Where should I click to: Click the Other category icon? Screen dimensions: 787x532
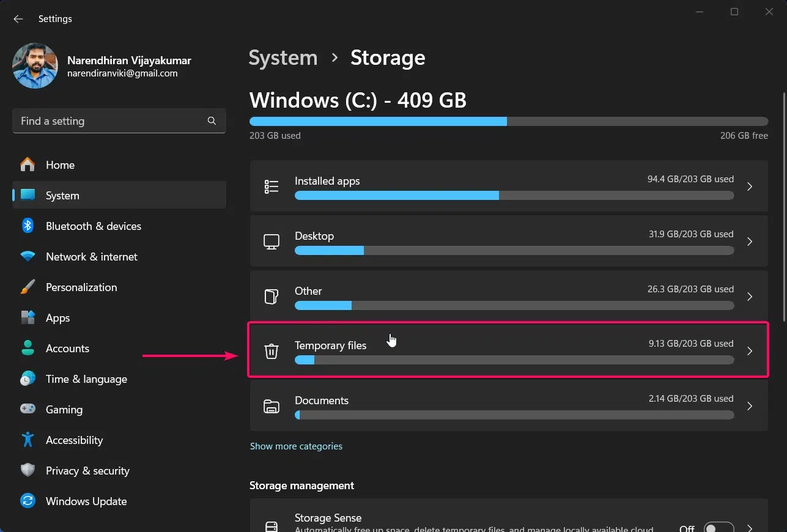tap(272, 297)
